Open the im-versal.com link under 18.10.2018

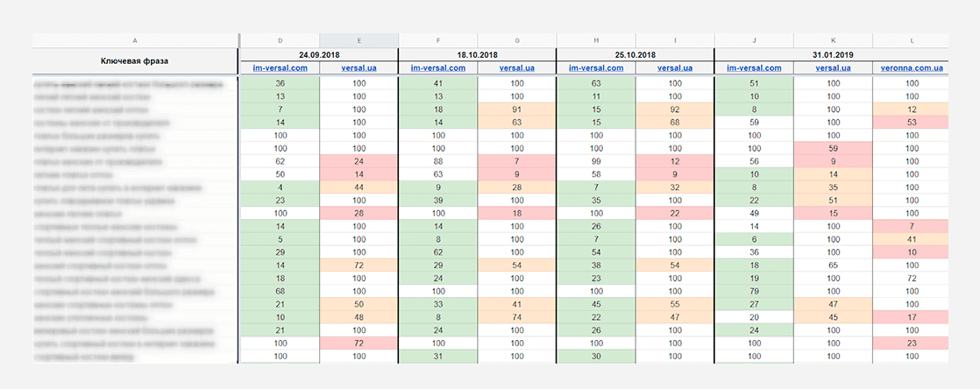pos(438,68)
